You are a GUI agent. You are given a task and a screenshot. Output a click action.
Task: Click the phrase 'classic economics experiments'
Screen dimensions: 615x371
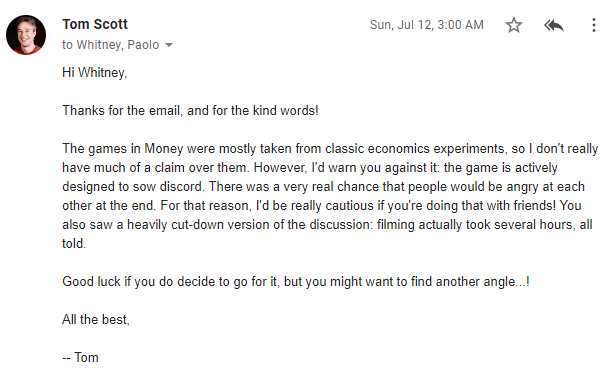pos(415,149)
